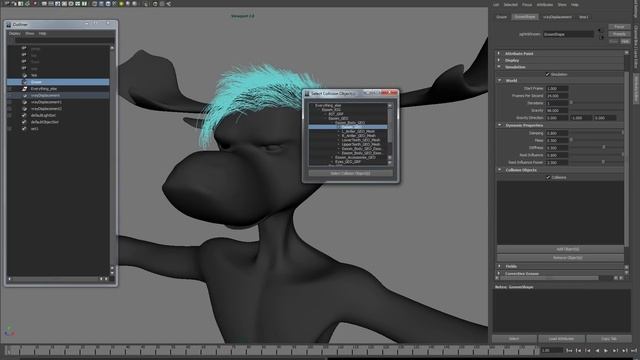Viewport: 640px width, 360px height.
Task: Switch to the time1 tab
Action: pos(584,17)
